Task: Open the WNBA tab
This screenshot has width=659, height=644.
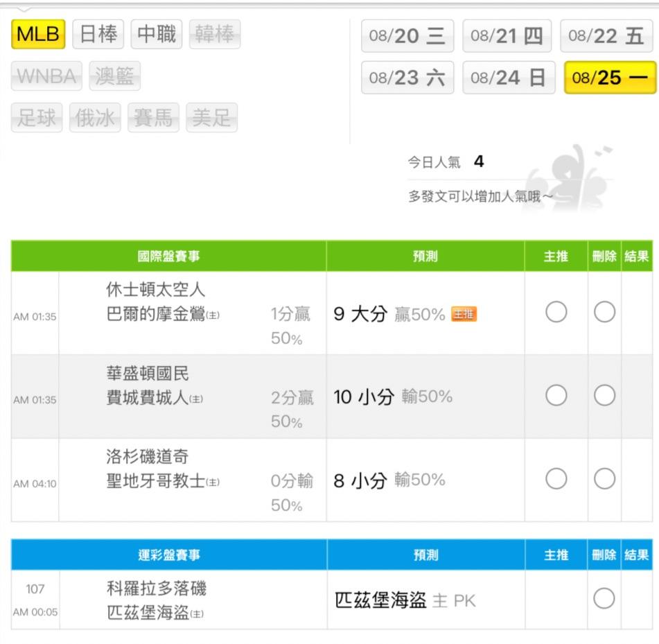Action: (46, 76)
